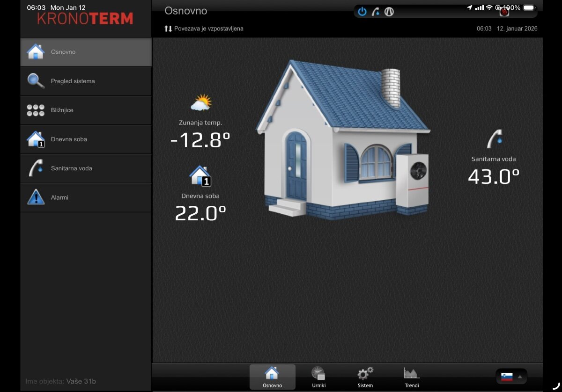The width and height of the screenshot is (562, 392).
Task: Click the red heating indicator icon
Action: pos(504,13)
